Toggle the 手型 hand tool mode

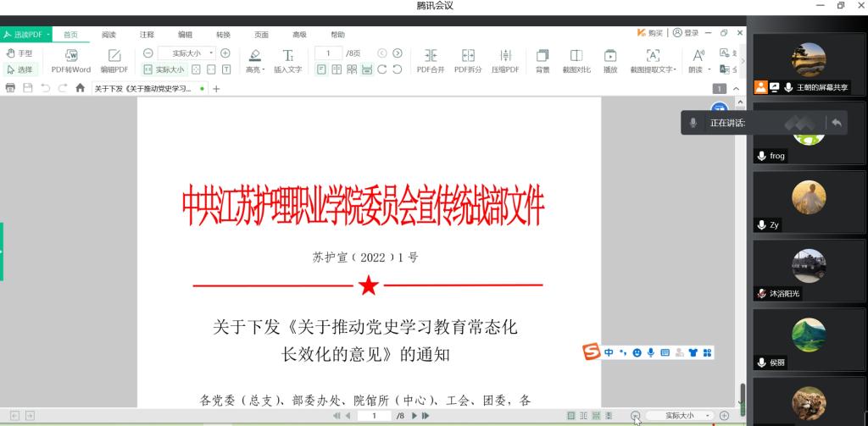(x=19, y=53)
